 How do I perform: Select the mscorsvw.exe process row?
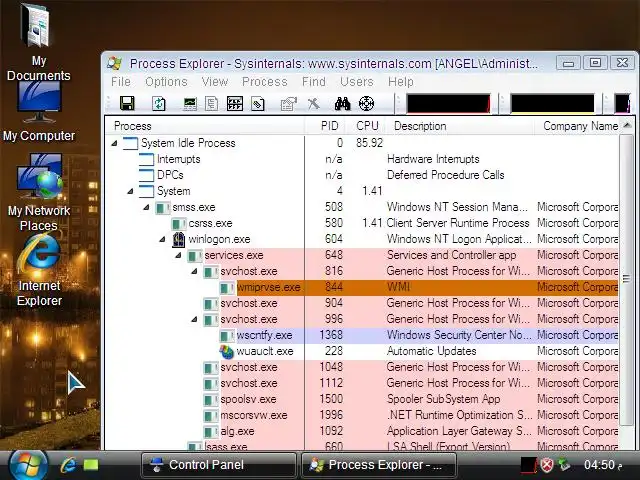click(361, 415)
